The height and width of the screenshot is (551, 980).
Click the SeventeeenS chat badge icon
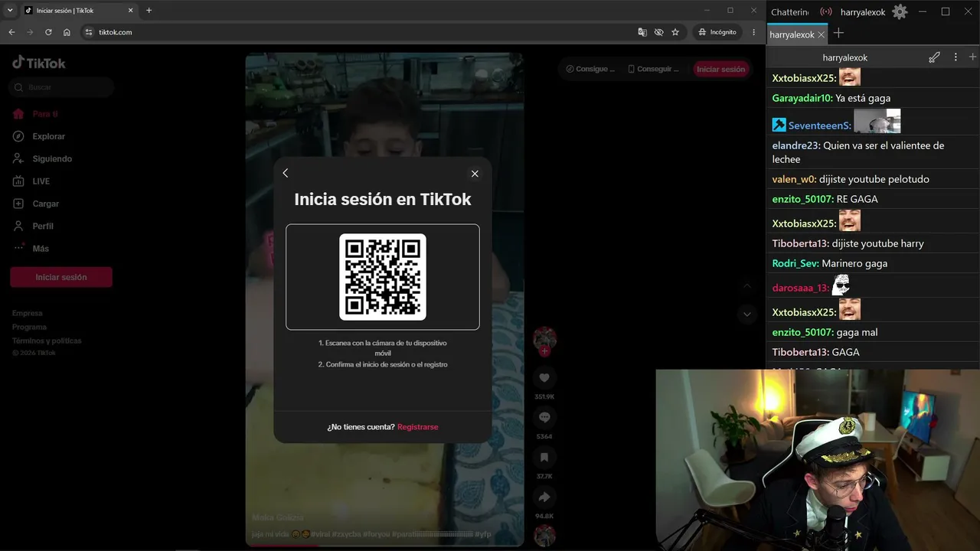point(779,125)
